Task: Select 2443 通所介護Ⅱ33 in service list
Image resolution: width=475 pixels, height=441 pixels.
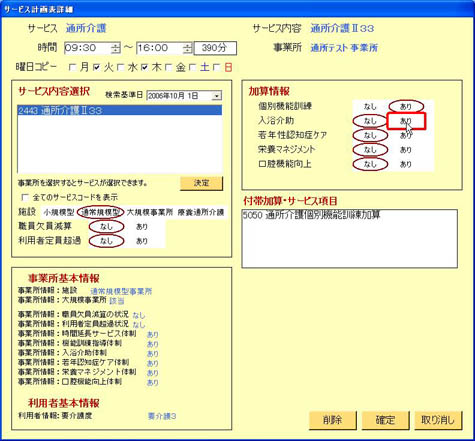Action: coord(119,110)
